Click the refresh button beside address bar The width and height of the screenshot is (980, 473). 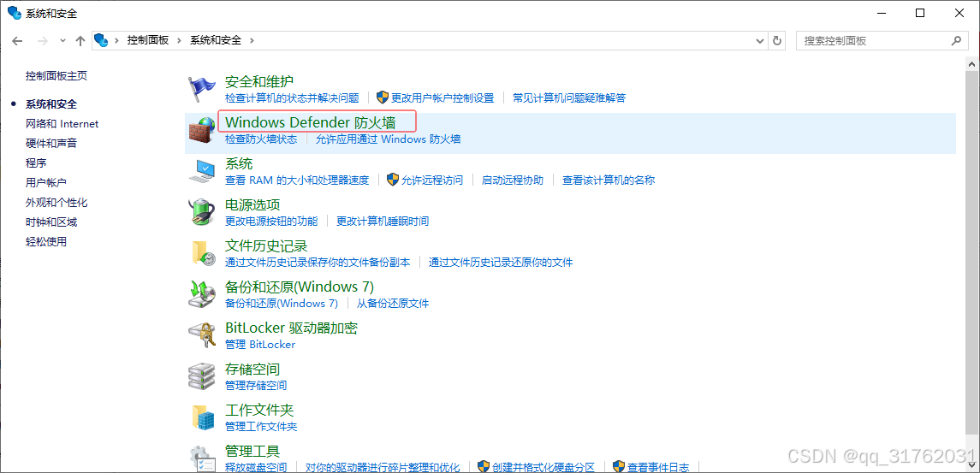click(777, 40)
